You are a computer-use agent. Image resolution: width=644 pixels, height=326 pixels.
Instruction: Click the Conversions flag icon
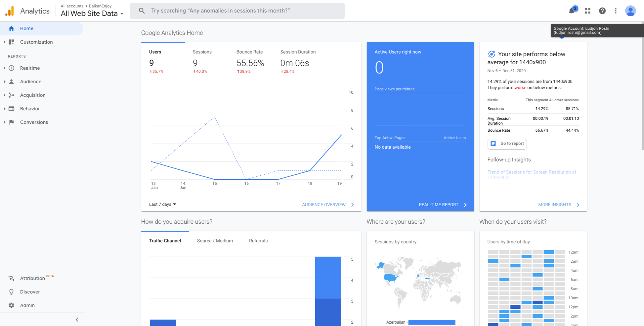coord(11,122)
